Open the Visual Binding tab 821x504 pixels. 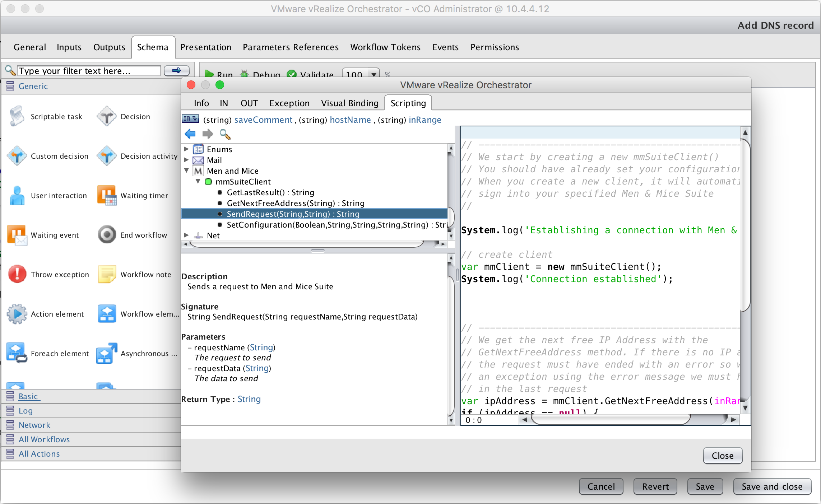pos(350,103)
